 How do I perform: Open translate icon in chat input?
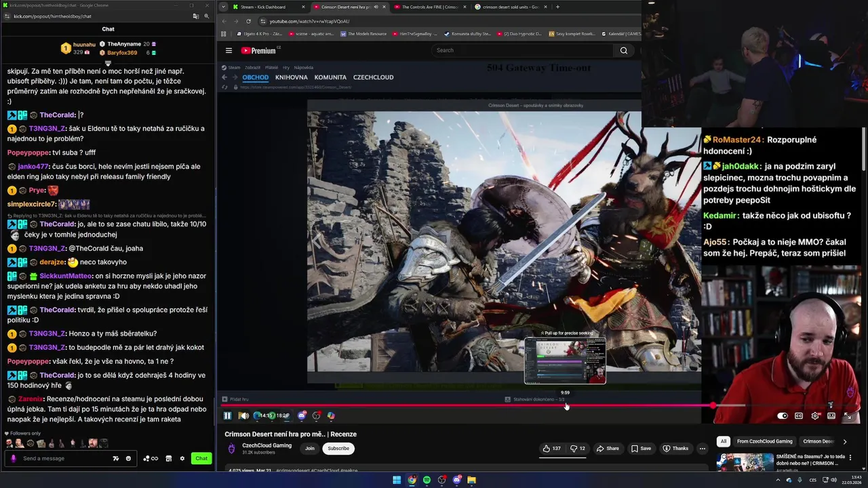tap(116, 459)
